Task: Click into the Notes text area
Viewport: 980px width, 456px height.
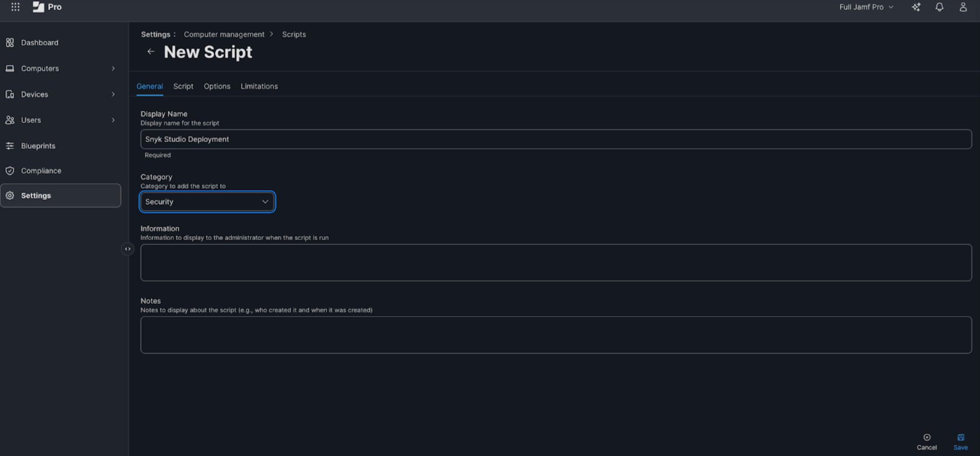Action: pyautogui.click(x=556, y=335)
